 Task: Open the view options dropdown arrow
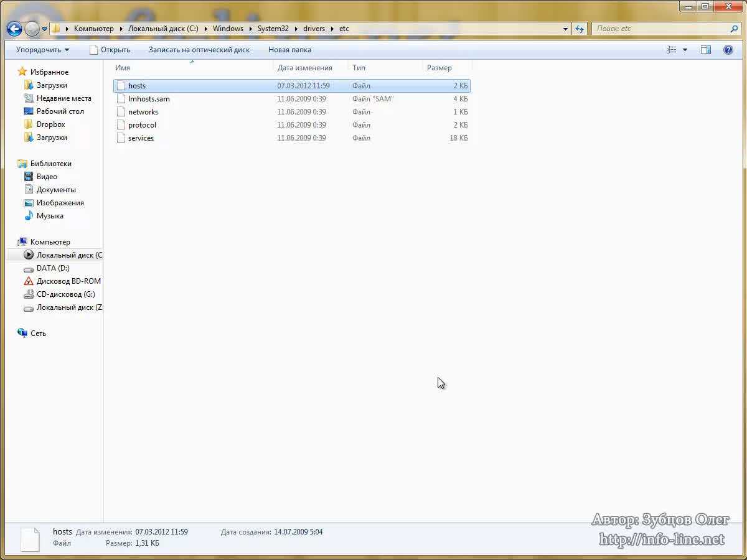685,50
